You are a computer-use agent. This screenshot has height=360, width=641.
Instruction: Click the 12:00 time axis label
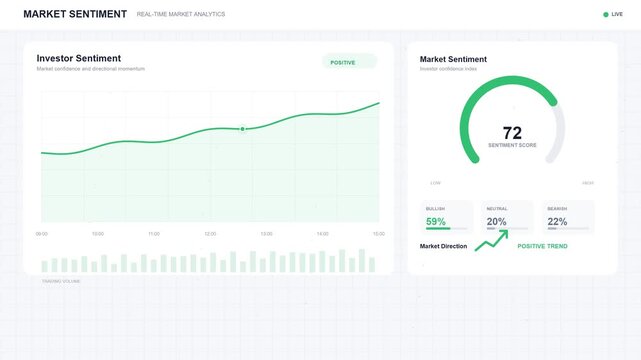(210, 234)
